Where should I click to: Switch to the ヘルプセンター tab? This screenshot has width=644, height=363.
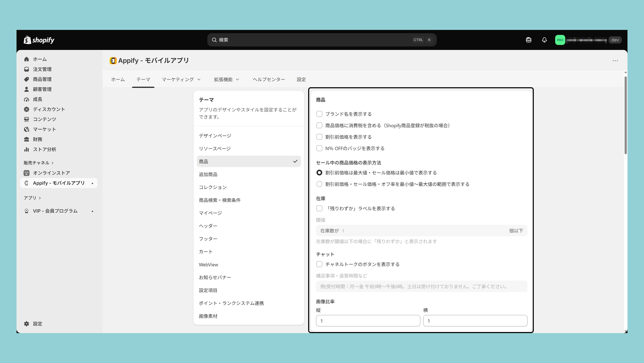tap(269, 79)
